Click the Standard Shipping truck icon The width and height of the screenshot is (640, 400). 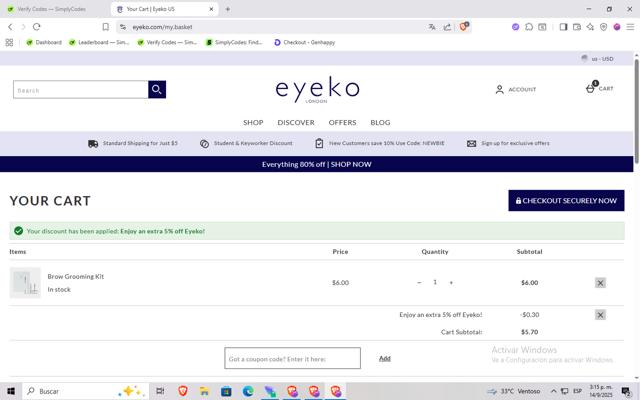93,143
